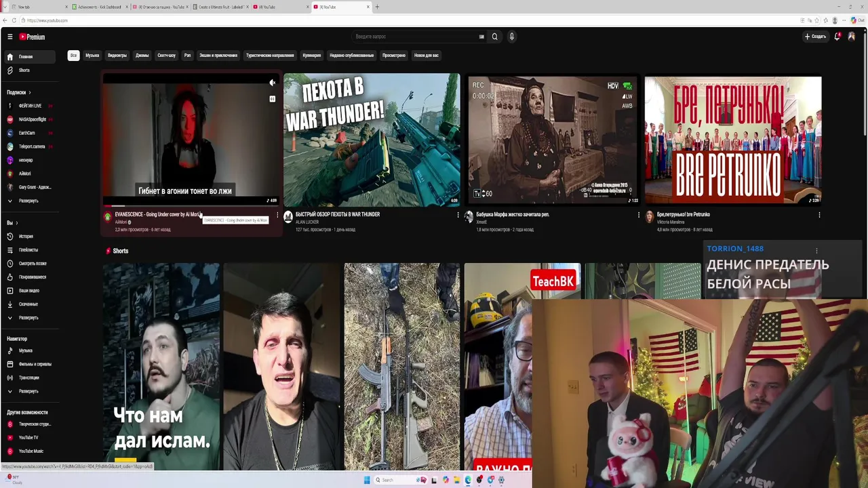Open the hamburger guide menu
868x488 pixels.
click(x=9, y=37)
